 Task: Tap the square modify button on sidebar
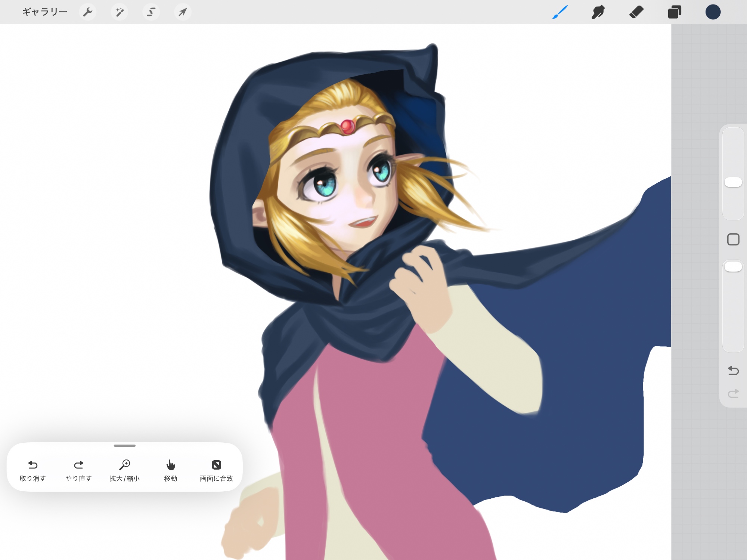click(733, 239)
